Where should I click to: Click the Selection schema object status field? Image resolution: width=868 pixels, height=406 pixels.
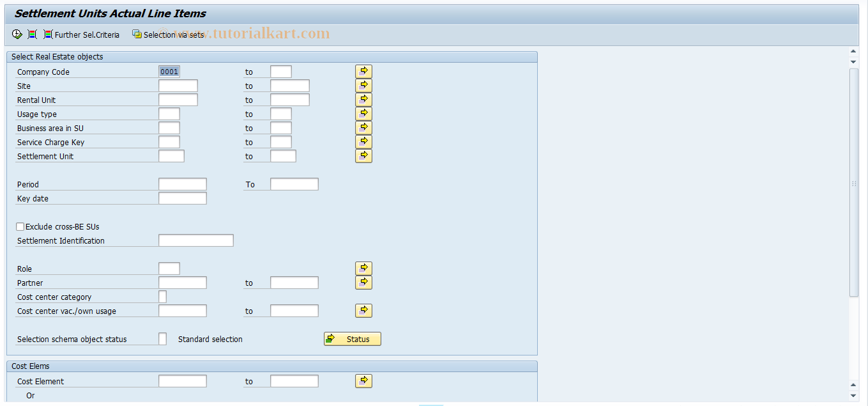162,339
